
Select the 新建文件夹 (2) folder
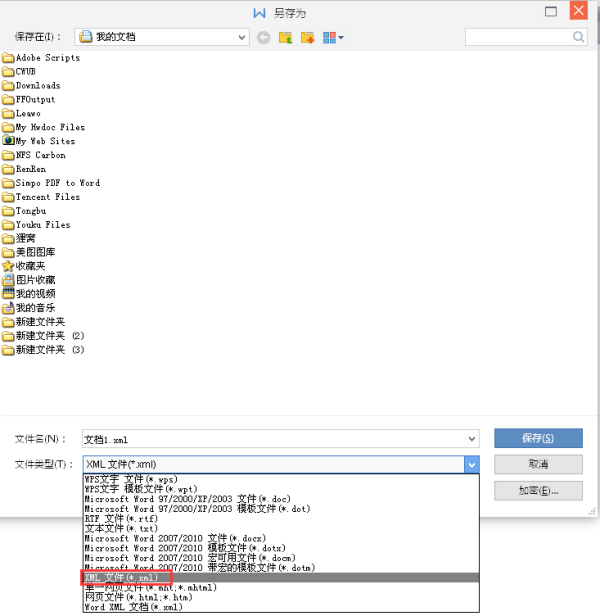point(43,336)
